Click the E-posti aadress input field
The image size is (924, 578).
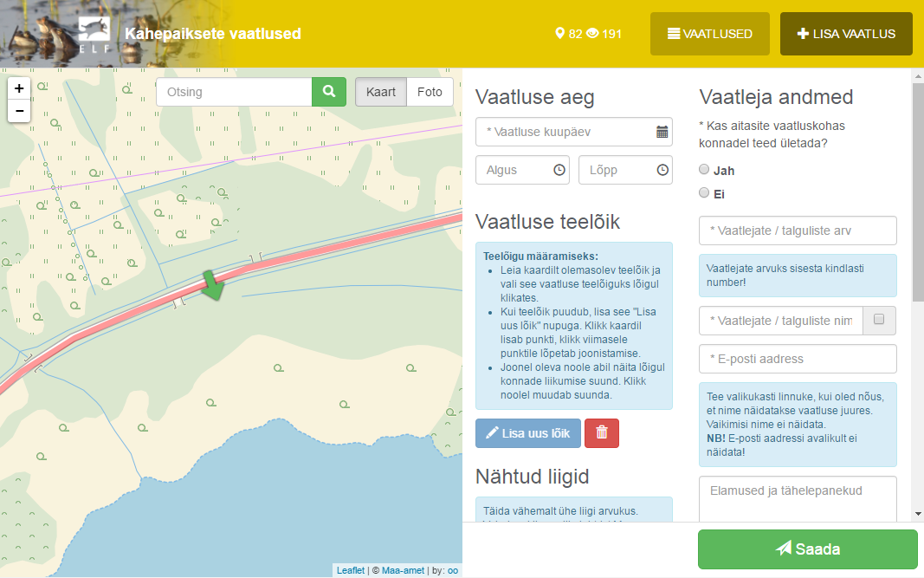(797, 359)
